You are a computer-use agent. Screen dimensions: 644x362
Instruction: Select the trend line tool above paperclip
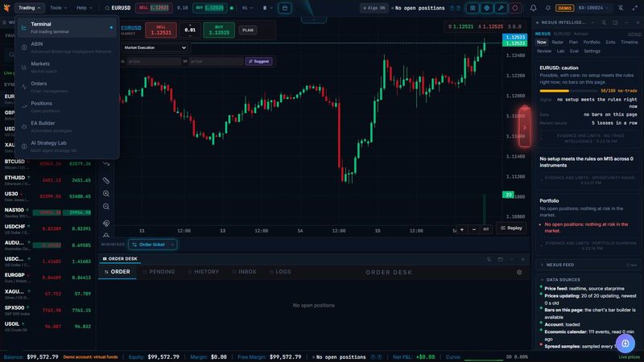(106, 164)
